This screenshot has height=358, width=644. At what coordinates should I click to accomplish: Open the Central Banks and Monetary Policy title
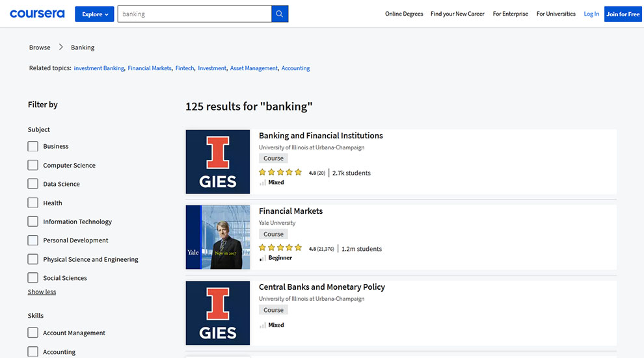(x=322, y=287)
